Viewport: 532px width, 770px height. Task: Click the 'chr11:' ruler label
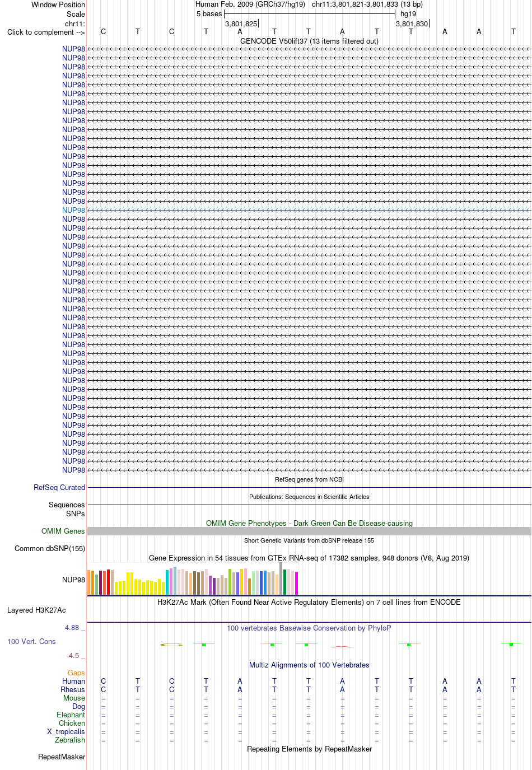point(75,24)
